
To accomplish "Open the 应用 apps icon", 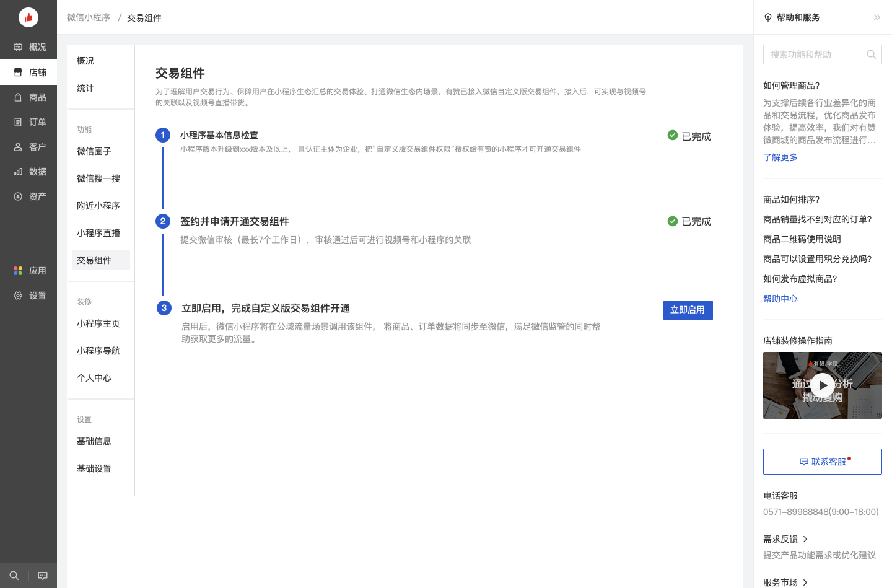I will (x=17, y=270).
